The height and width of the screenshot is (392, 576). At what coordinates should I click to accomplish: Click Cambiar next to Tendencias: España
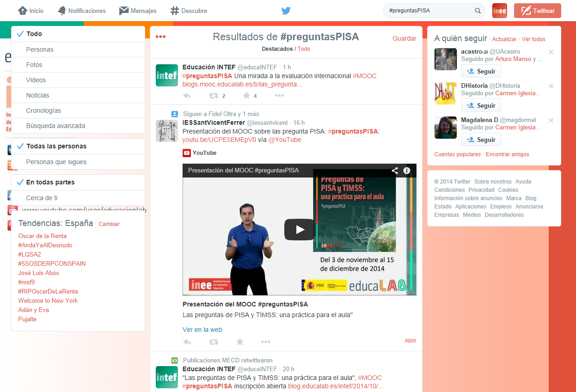pyautogui.click(x=109, y=224)
